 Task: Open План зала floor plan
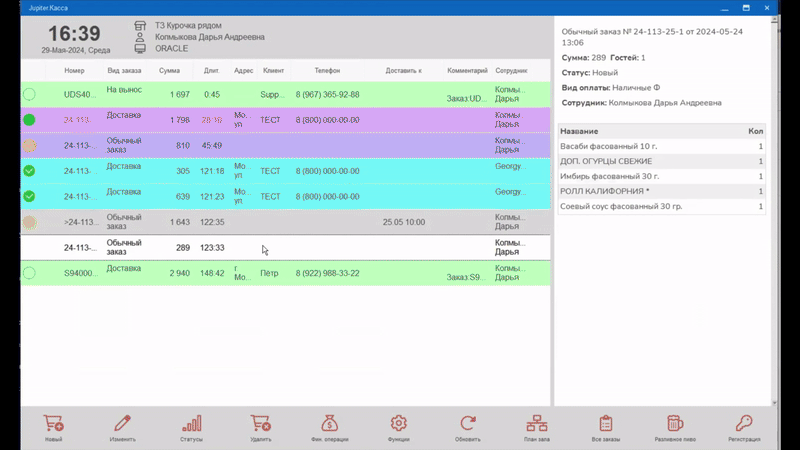[x=537, y=428]
